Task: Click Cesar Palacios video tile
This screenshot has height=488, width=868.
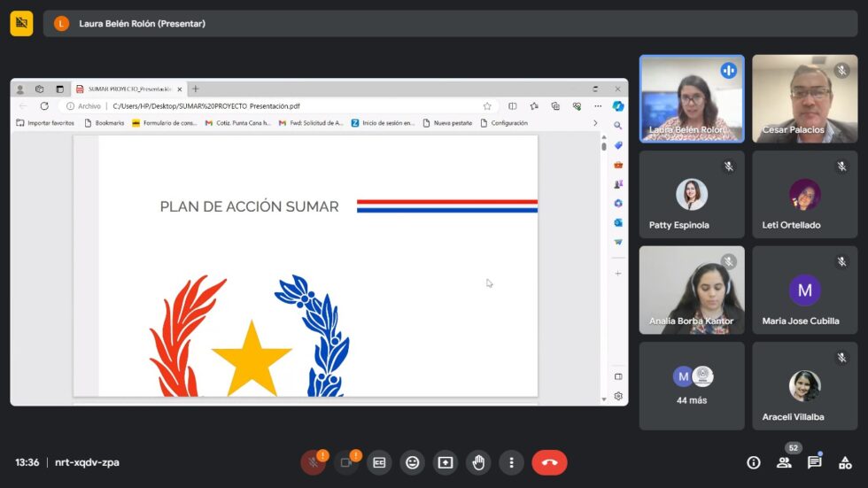Action: coord(804,99)
